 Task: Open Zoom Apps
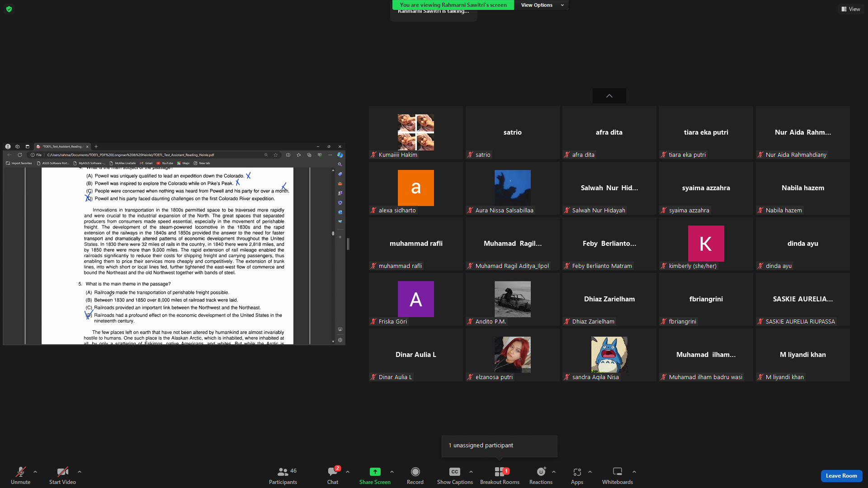(577, 475)
